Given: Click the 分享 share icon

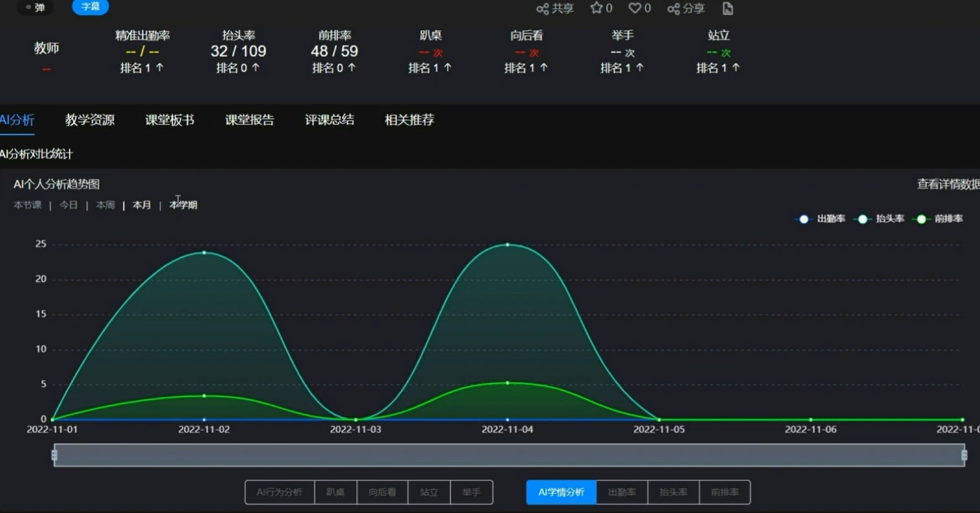Looking at the screenshot, I should coord(673,8).
